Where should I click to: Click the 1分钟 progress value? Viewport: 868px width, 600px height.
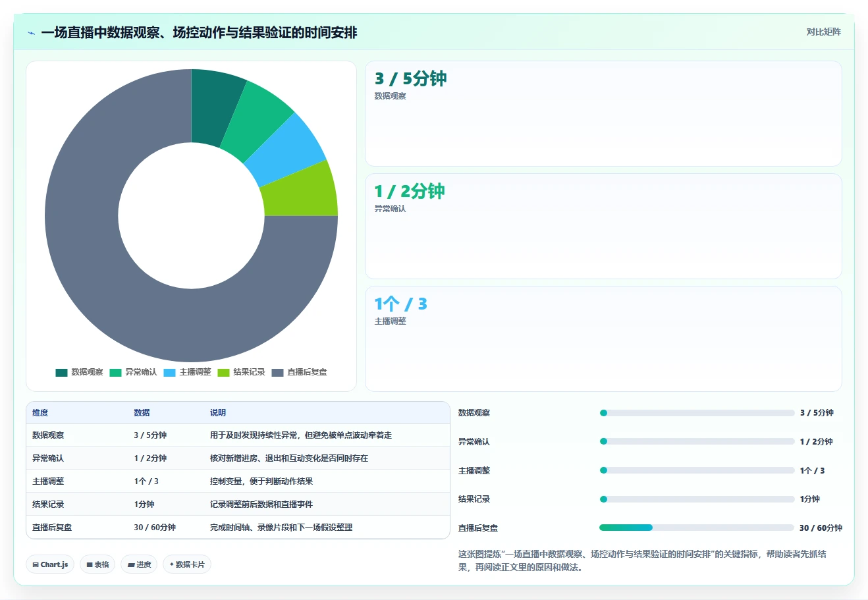[x=810, y=499]
